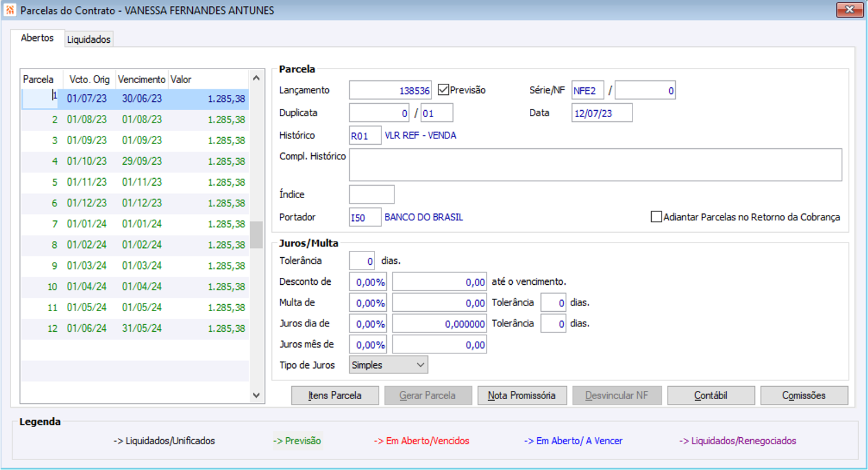Click the Liquidados/Renegociados legend entry

pyautogui.click(x=738, y=441)
